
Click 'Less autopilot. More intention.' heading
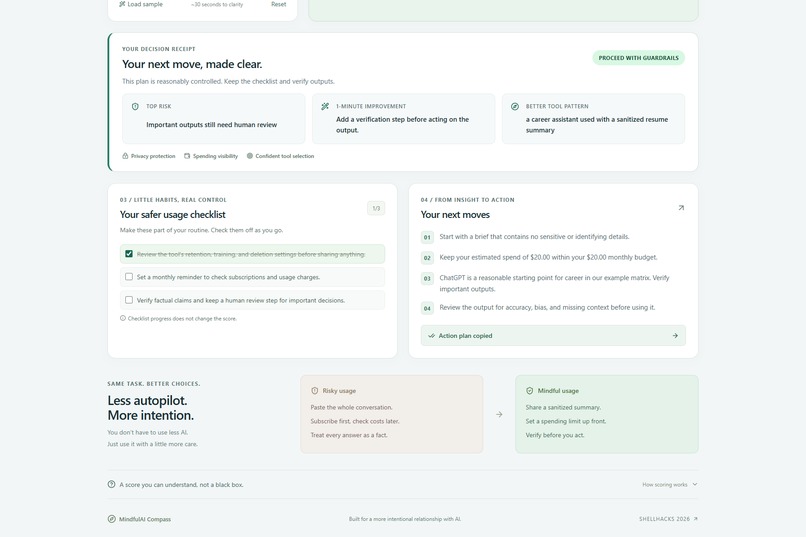point(151,408)
